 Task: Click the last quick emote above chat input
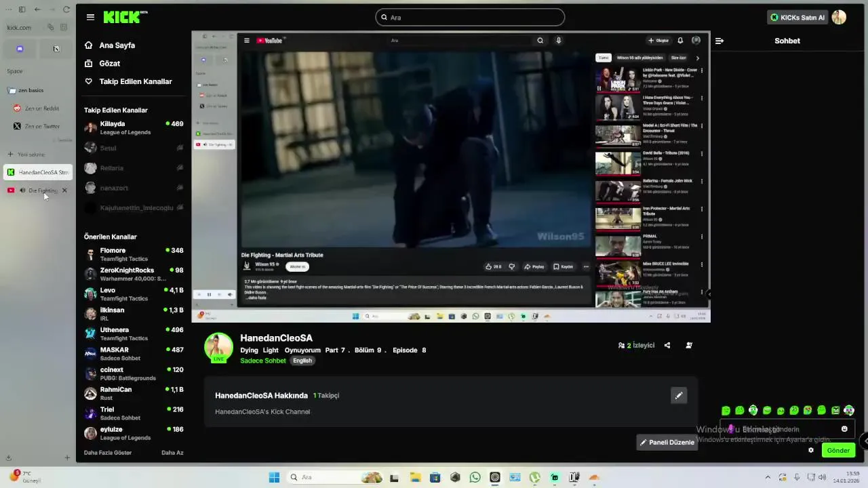click(x=849, y=410)
